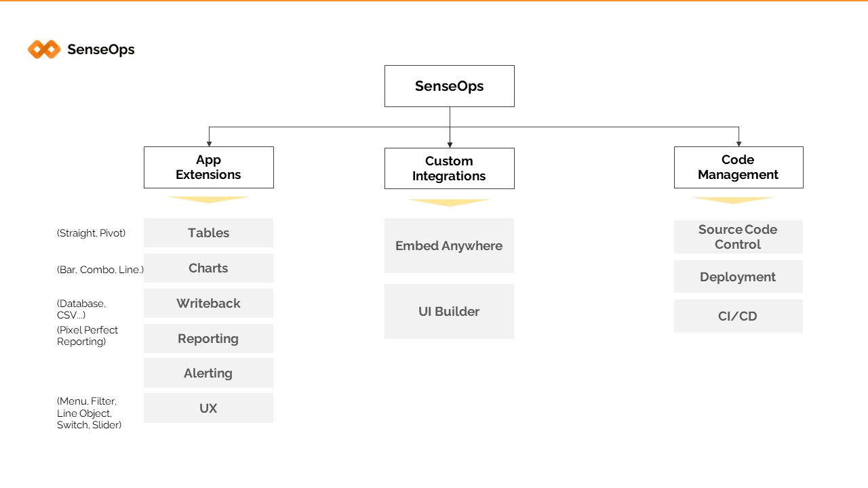
Task: Click the Reporting block
Action: [208, 338]
